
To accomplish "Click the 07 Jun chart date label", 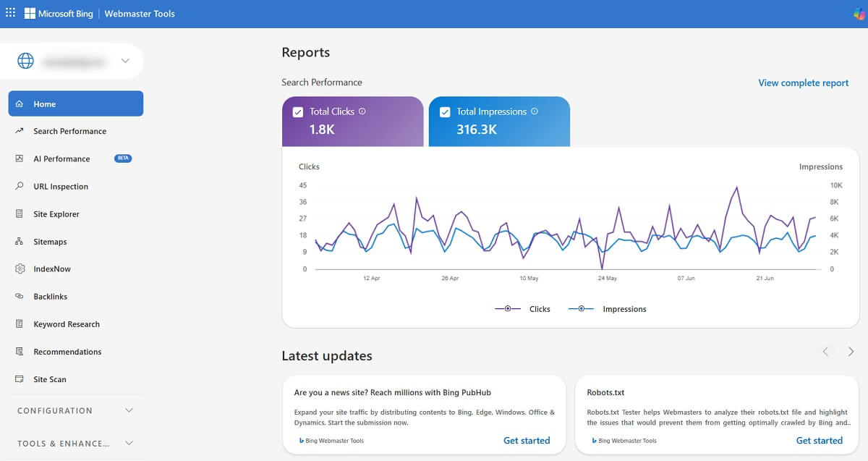I will 686,278.
